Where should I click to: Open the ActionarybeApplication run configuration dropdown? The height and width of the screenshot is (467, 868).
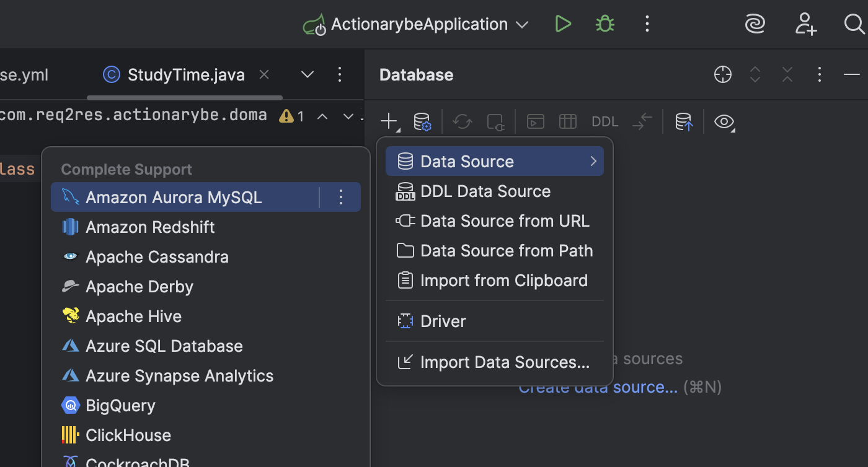(416, 24)
